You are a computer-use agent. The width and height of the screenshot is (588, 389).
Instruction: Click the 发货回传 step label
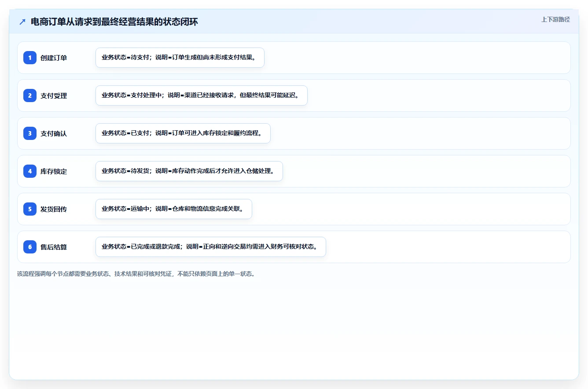[x=54, y=209]
